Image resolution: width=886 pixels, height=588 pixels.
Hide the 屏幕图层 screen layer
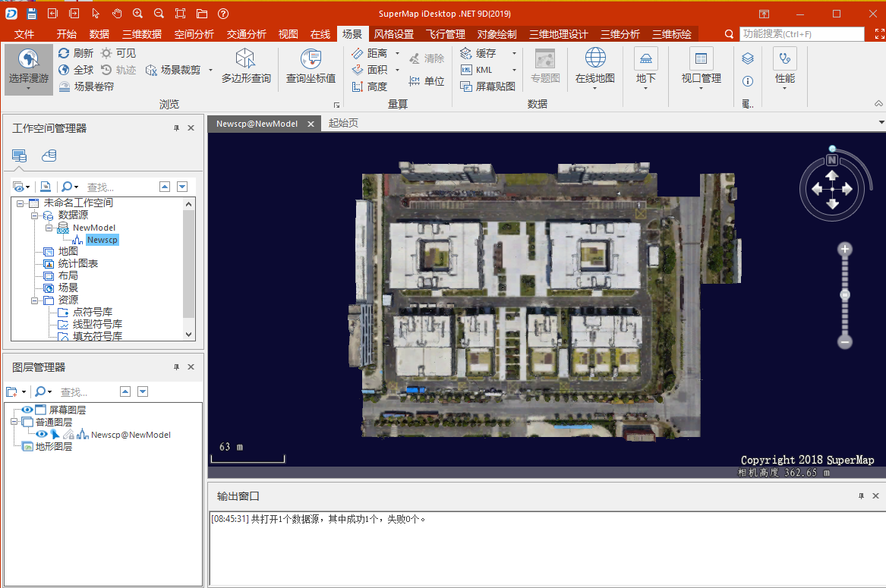click(27, 410)
